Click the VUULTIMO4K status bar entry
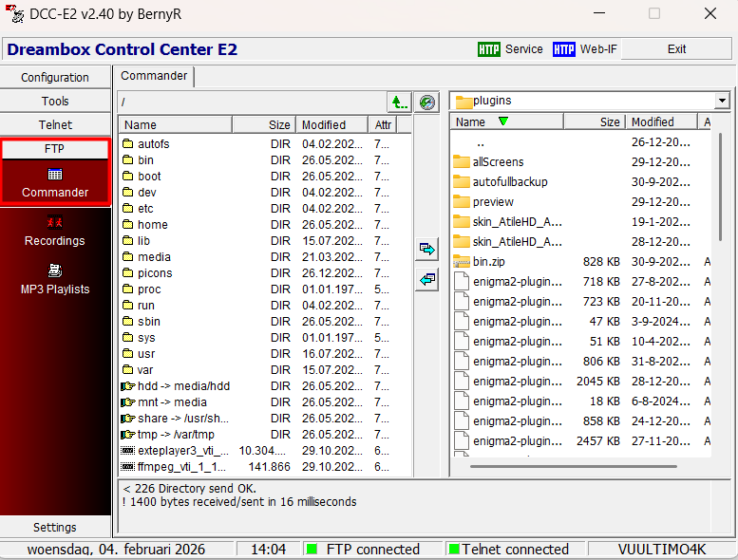 661,550
